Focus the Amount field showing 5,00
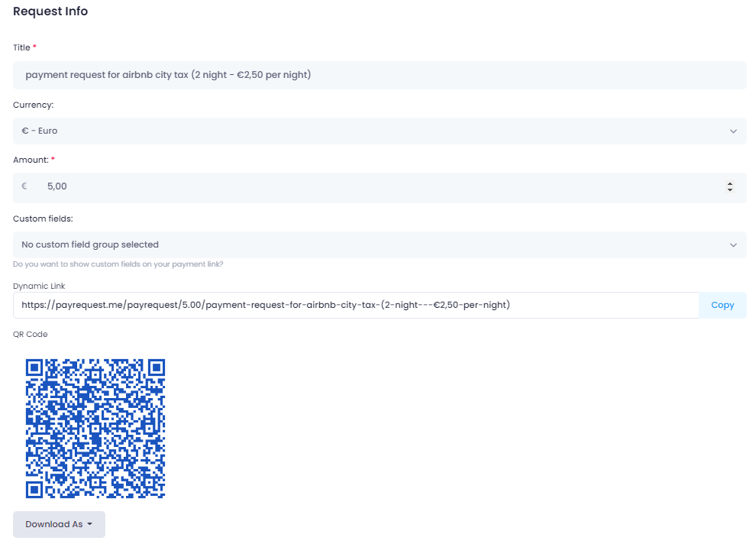 (x=380, y=188)
